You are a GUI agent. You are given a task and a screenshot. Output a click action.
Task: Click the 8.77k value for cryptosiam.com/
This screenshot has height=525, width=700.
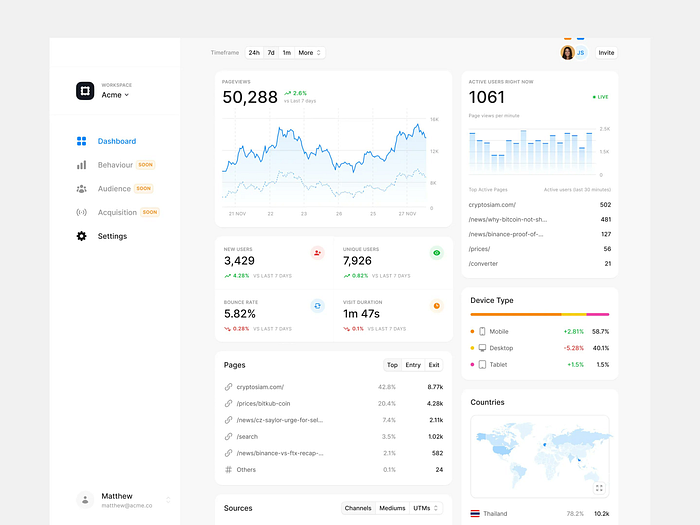435,387
